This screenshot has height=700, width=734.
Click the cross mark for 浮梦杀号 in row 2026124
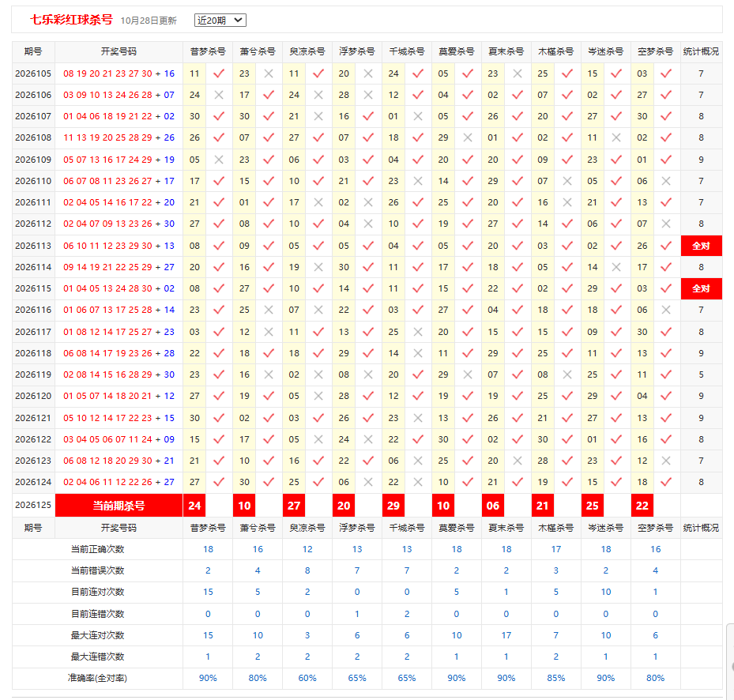tap(368, 482)
